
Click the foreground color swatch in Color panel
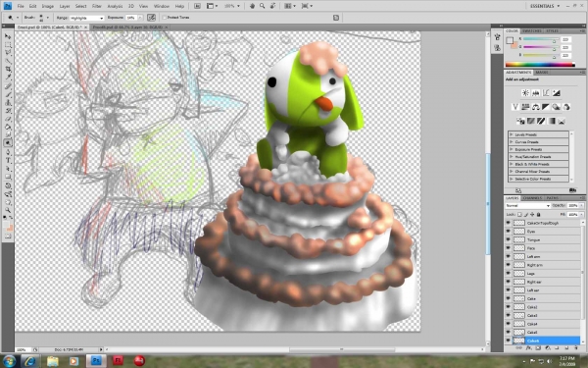[x=510, y=40]
